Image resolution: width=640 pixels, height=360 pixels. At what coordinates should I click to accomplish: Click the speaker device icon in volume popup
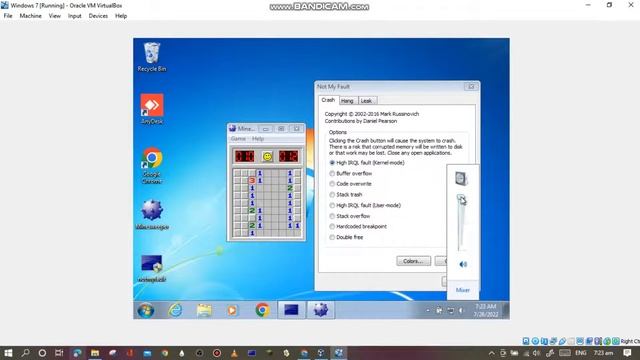[x=461, y=179]
